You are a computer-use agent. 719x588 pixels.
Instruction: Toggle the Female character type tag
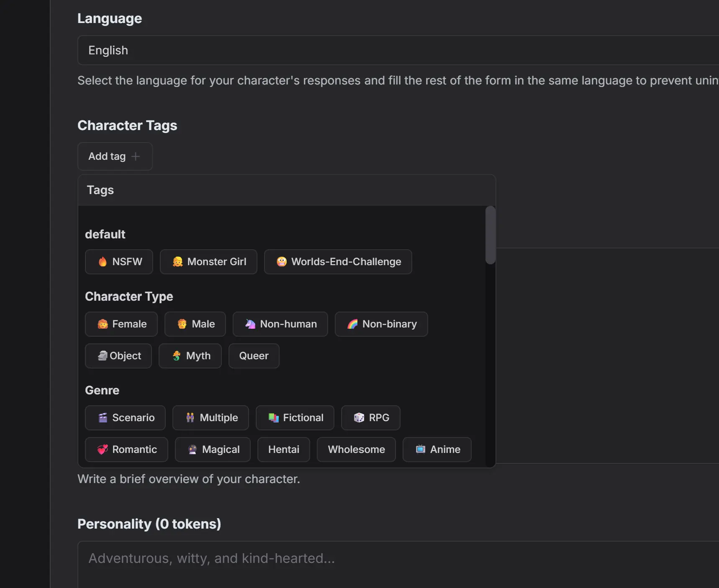click(121, 324)
